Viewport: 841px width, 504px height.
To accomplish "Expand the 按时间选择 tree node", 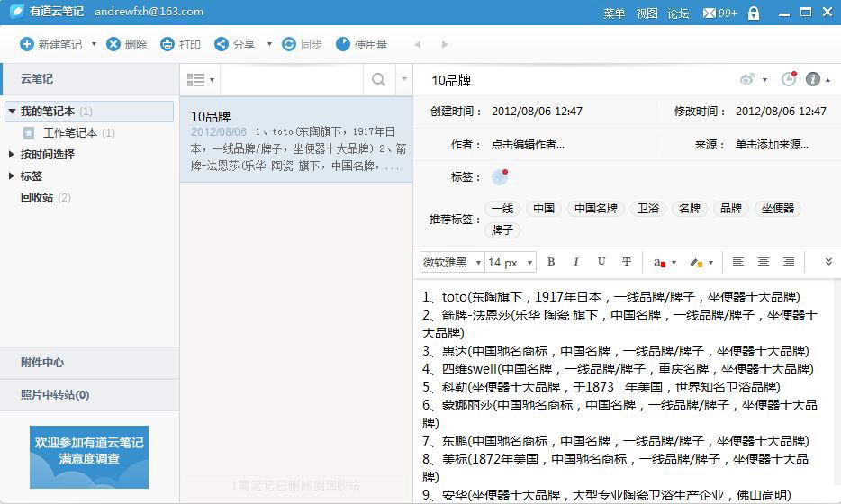I will [12, 155].
